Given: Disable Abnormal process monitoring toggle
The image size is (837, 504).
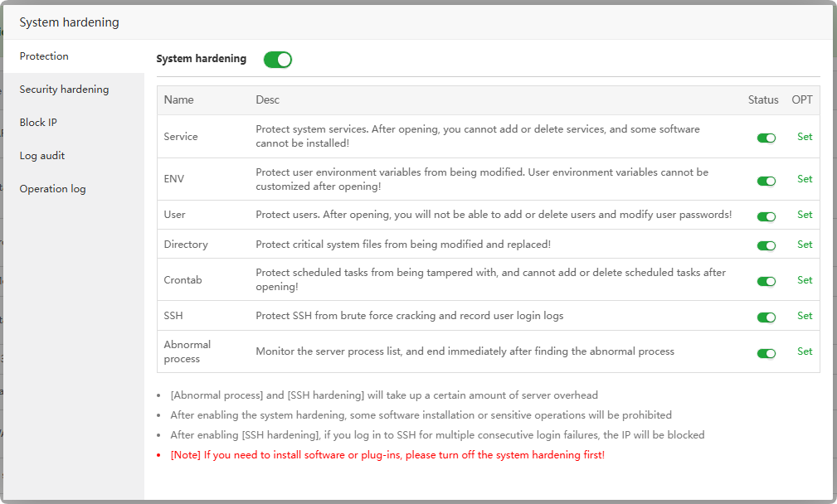Looking at the screenshot, I should tap(766, 352).
